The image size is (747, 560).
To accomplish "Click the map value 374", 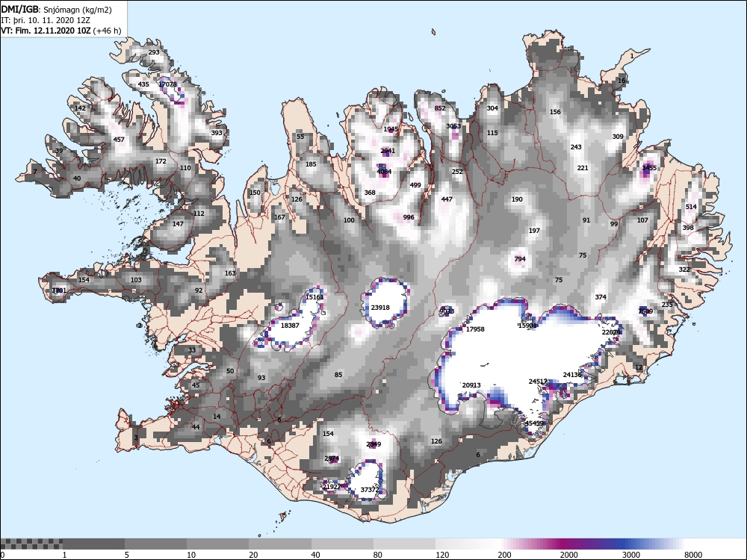I will coord(601,297).
